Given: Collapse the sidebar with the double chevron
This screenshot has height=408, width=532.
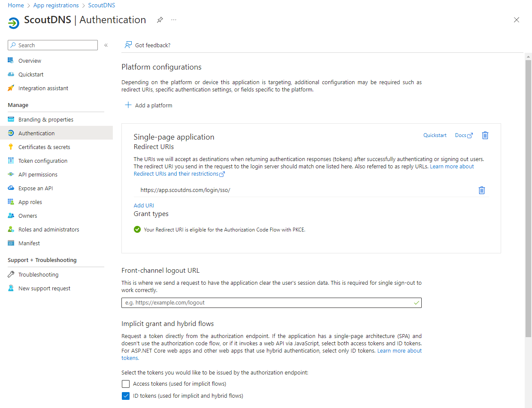Looking at the screenshot, I should coord(106,45).
